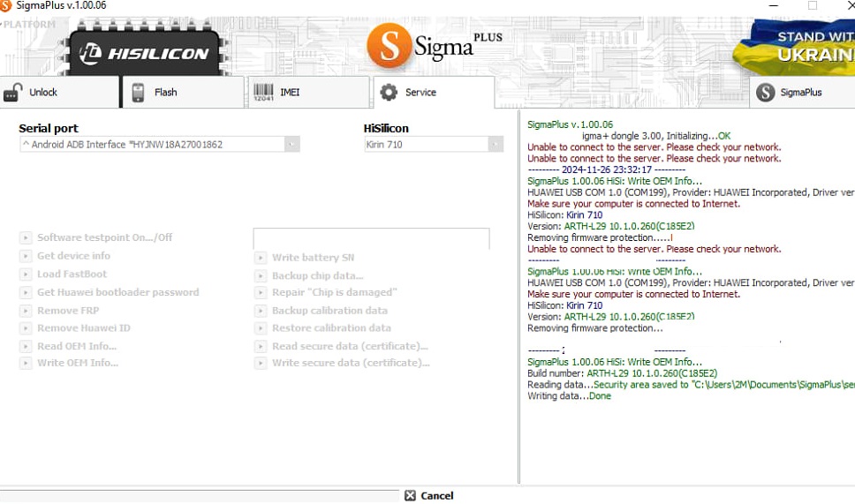The width and height of the screenshot is (855, 504).
Task: Click the empty text box above Write battery SN
Action: coord(371,238)
